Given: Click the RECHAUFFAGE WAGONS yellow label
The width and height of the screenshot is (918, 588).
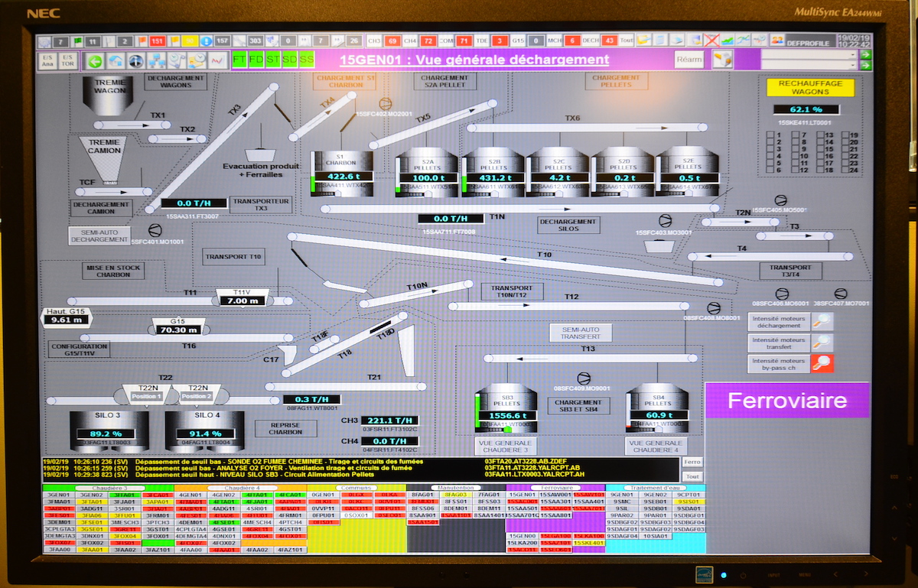Looking at the screenshot, I should [x=810, y=86].
